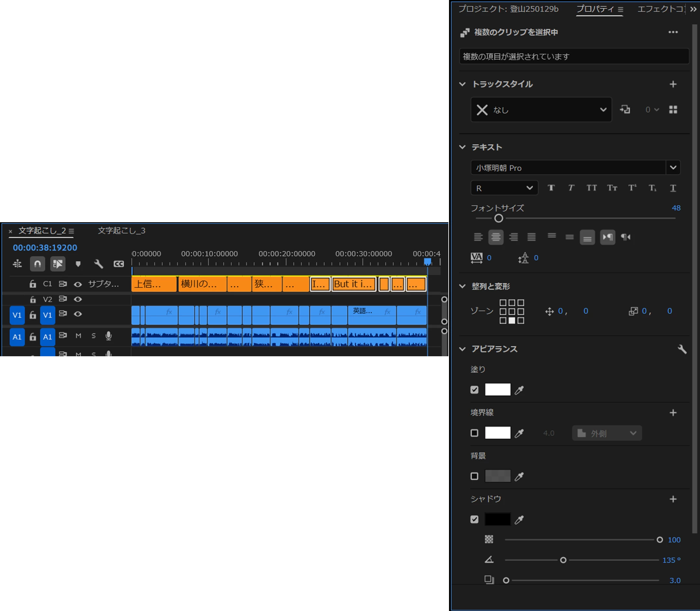Enable the stroke (境界線) checkbox
The height and width of the screenshot is (611, 700).
click(x=474, y=433)
